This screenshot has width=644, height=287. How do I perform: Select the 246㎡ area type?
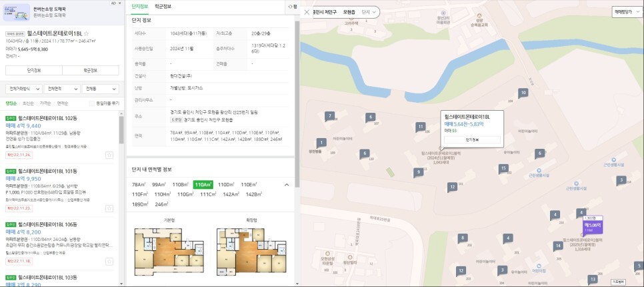tap(162, 204)
